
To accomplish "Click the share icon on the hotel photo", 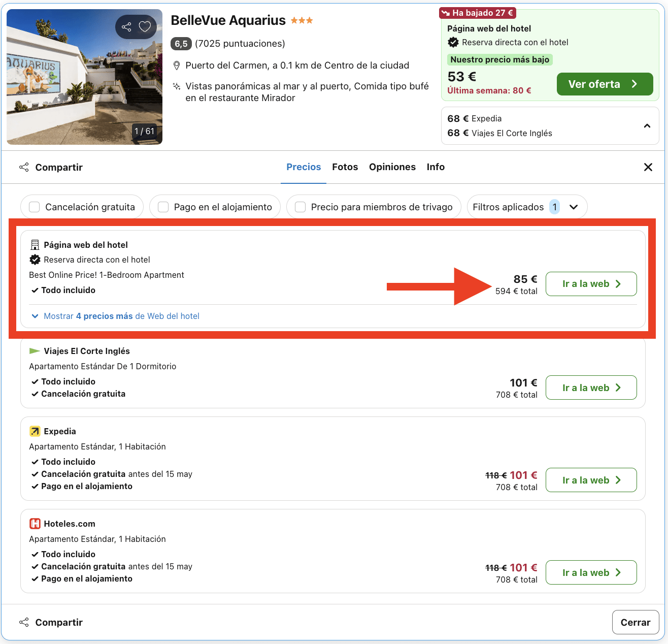I will point(126,27).
